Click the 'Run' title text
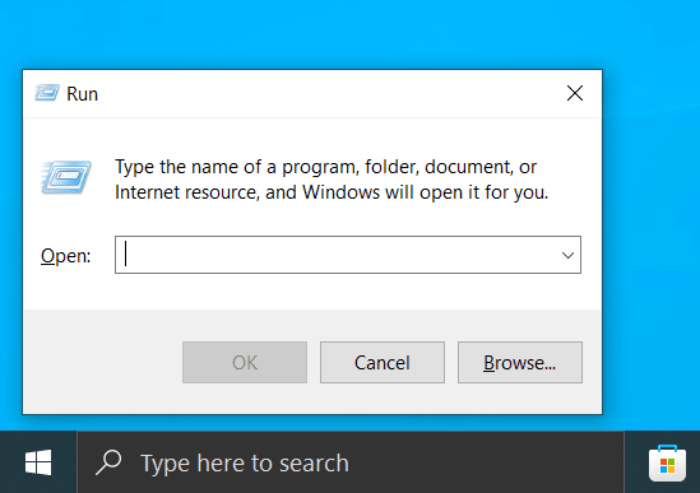 82,94
